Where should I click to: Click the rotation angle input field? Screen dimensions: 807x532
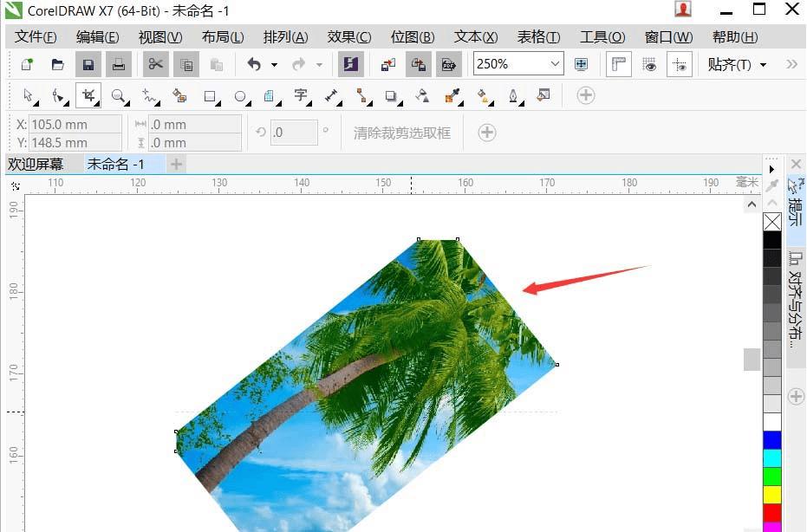point(293,133)
